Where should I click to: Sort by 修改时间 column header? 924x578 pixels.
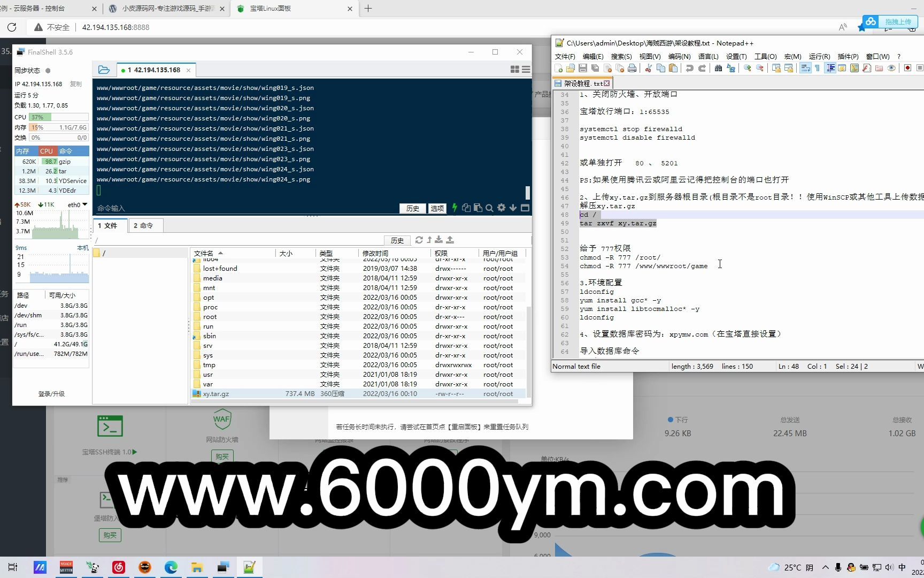point(395,253)
